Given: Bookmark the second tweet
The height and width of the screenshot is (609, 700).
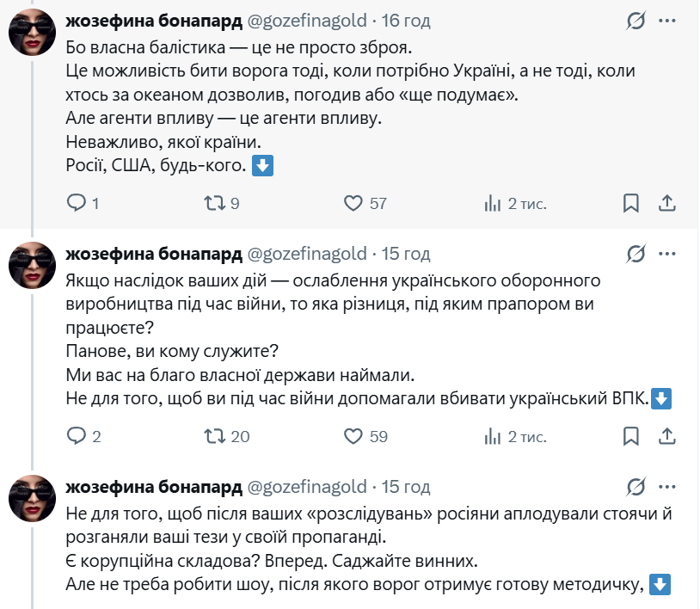Looking at the screenshot, I should click(x=630, y=436).
